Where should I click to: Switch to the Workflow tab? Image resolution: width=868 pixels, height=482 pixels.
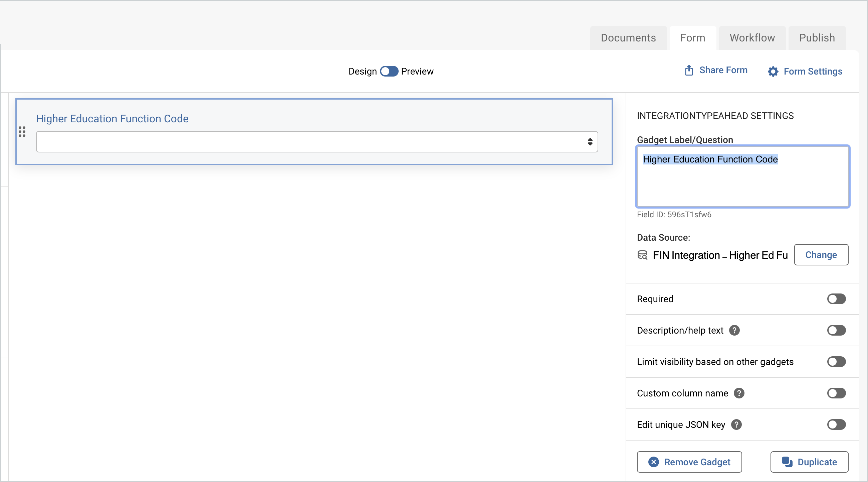pyautogui.click(x=752, y=38)
